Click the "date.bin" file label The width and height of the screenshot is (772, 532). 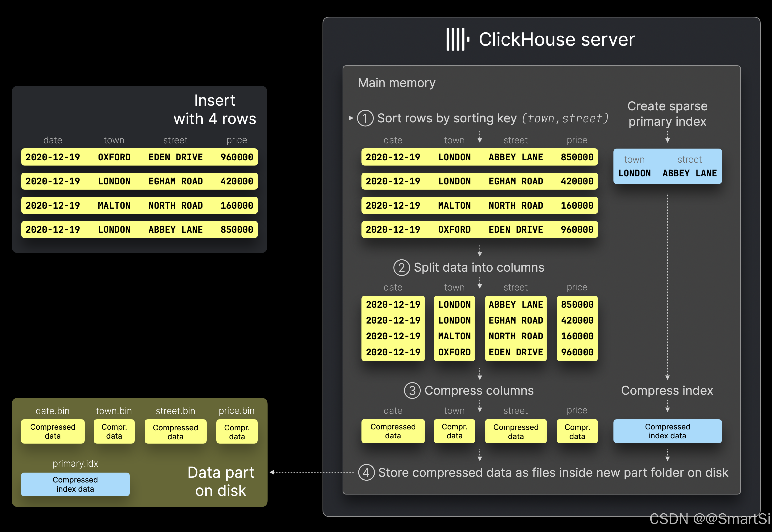coord(53,411)
